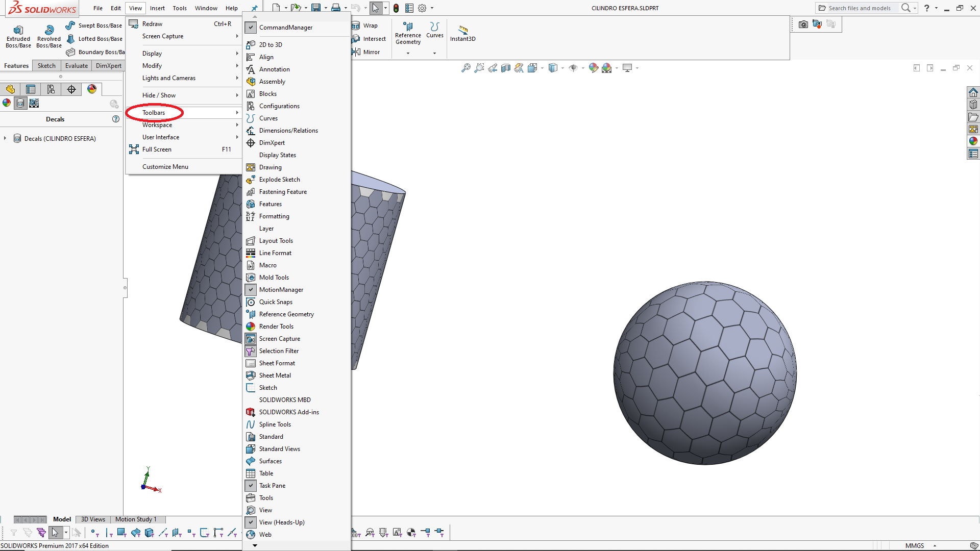
Task: Switch to the Evaluate tab
Action: 77,66
